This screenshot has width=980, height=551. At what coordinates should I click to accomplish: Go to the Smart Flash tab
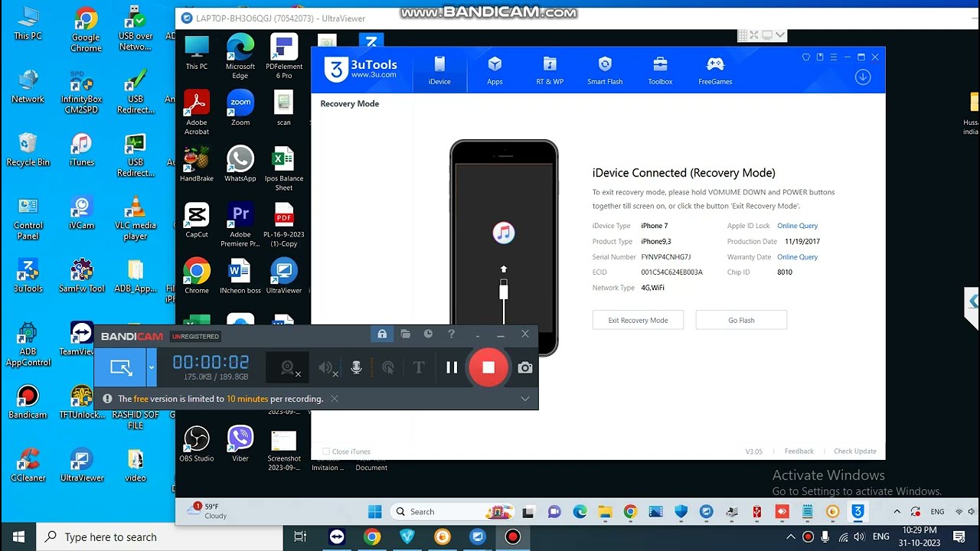(605, 70)
